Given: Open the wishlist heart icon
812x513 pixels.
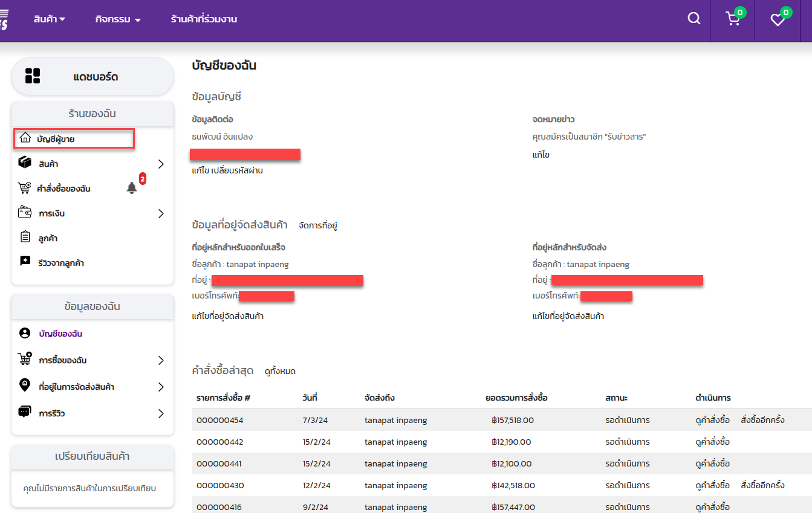Looking at the screenshot, I should click(x=778, y=19).
